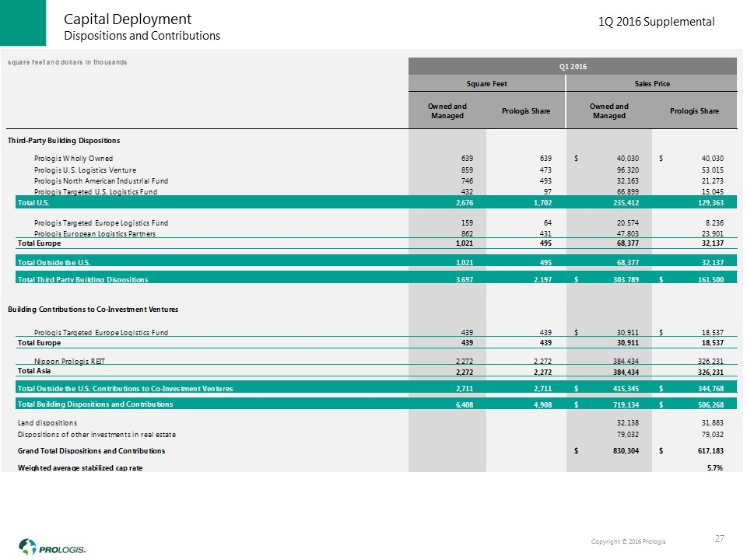Select the Capital Deployment slide title
This screenshot has height=560, width=747.
(x=128, y=19)
